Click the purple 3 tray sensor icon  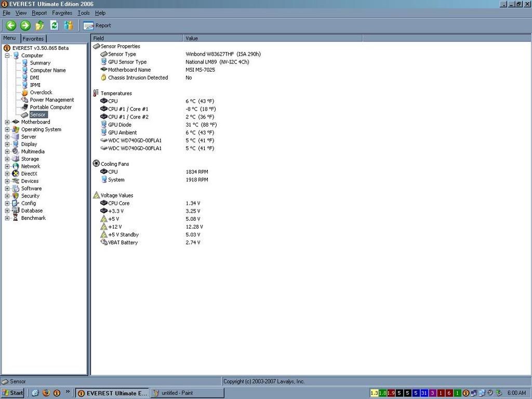[432, 393]
